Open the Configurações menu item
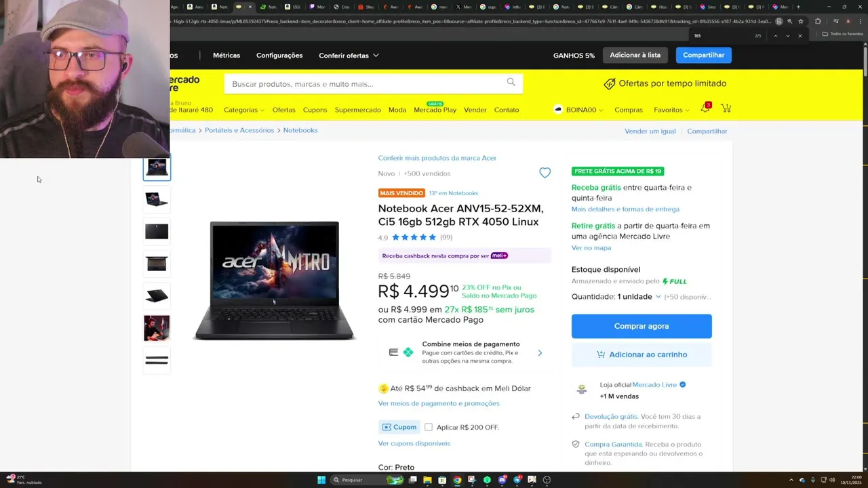This screenshot has height=488, width=868. pos(279,56)
